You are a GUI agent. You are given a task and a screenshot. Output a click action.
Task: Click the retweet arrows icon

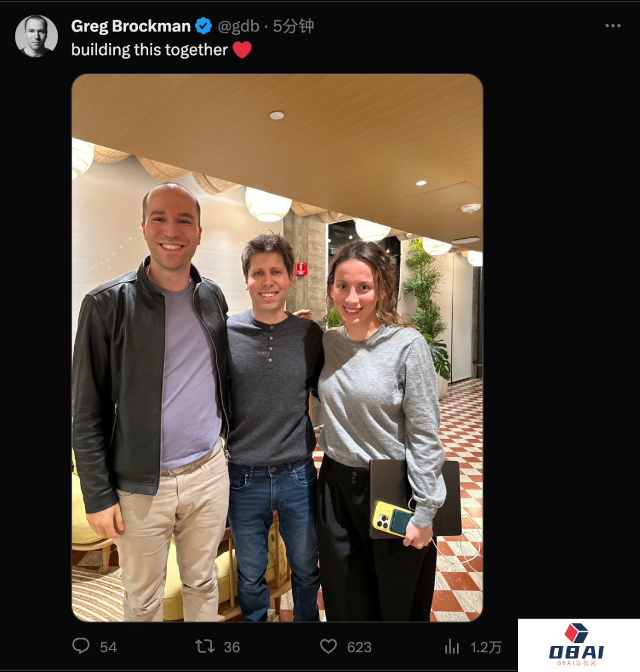click(205, 647)
